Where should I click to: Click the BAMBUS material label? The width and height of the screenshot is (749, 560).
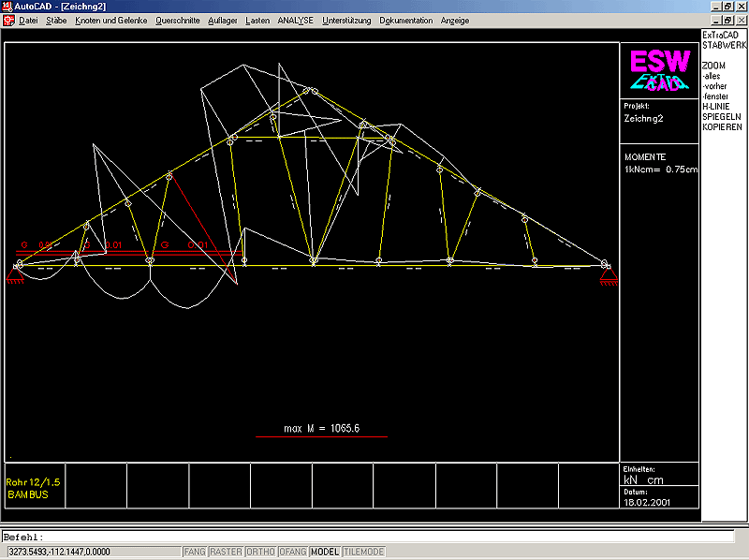28,495
